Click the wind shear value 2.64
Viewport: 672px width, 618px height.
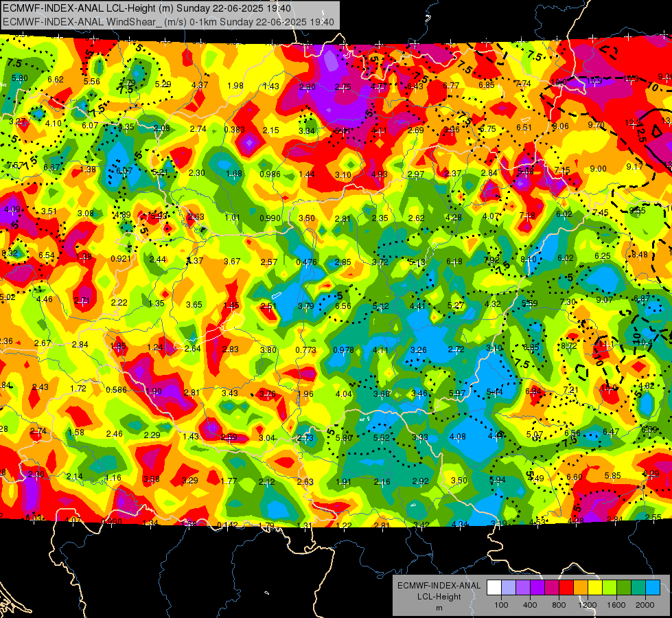tap(192, 349)
